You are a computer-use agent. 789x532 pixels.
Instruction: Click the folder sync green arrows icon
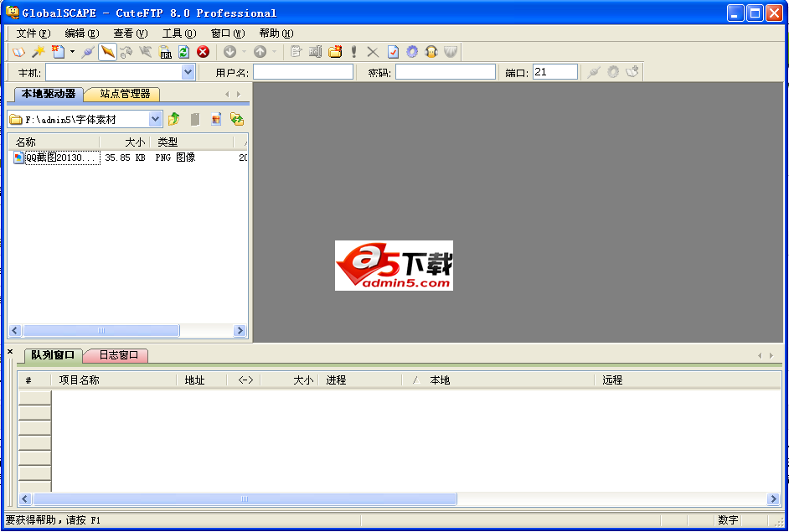[x=237, y=119]
